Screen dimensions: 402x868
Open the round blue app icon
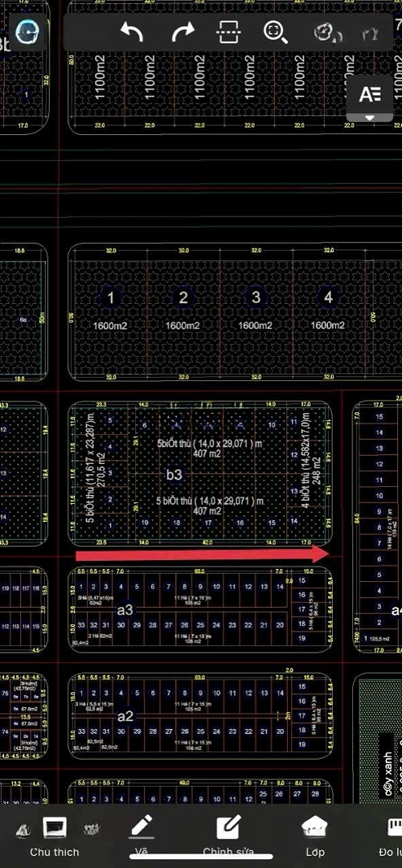pos(27,33)
